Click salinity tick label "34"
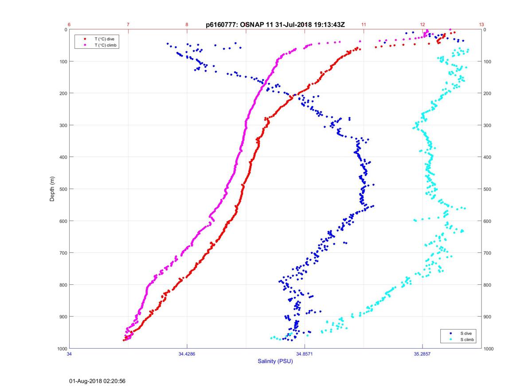Screen dimensions: 532x392 pos(69,354)
